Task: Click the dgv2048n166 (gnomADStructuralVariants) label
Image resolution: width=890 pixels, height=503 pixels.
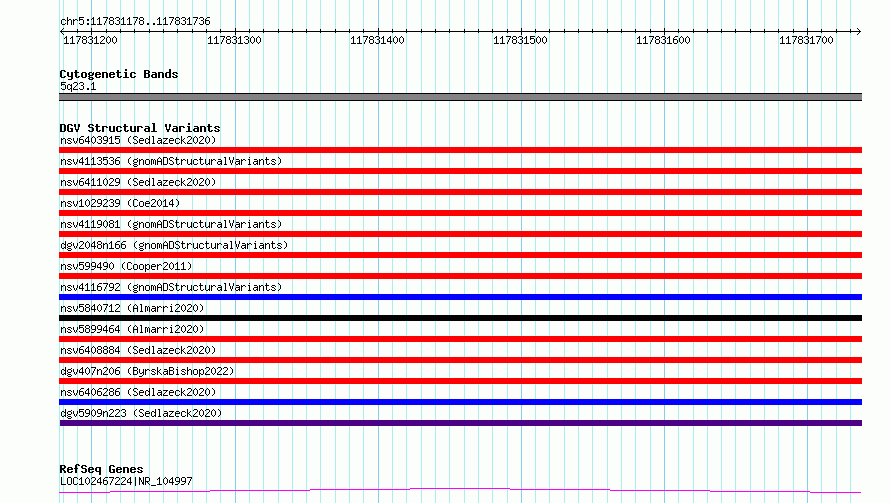Action: pyautogui.click(x=174, y=245)
